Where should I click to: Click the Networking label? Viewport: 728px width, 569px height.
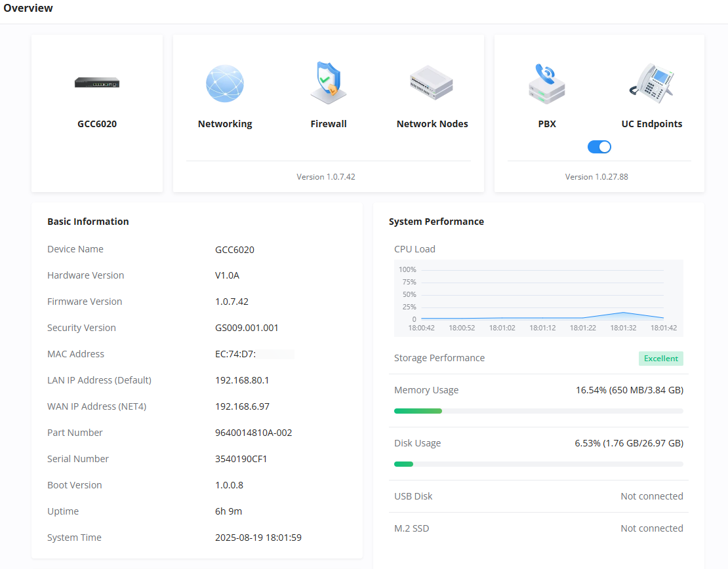pos(225,124)
